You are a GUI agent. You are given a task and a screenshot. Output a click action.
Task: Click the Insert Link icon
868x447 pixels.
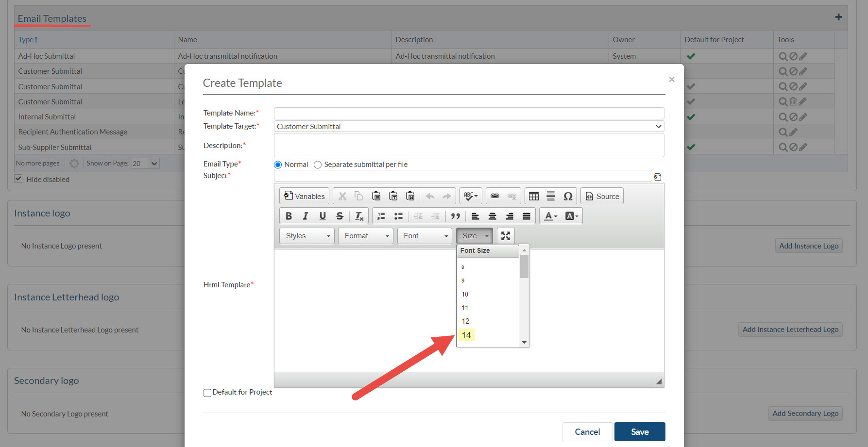pyautogui.click(x=495, y=196)
